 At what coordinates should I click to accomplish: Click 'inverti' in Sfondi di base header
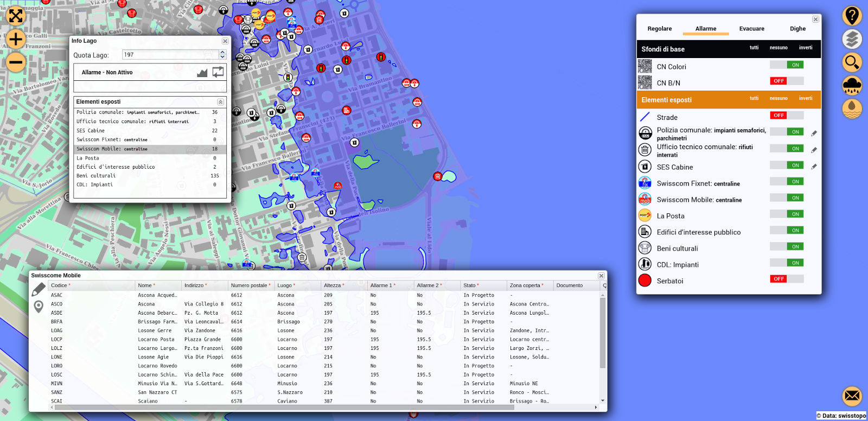[806, 48]
